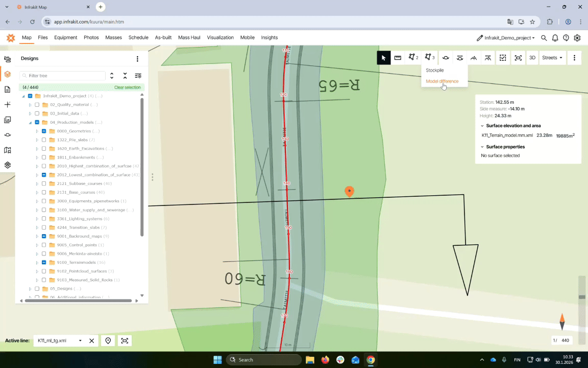588x368 pixels.
Task: Open the layers sidebar icon
Action: (7, 74)
